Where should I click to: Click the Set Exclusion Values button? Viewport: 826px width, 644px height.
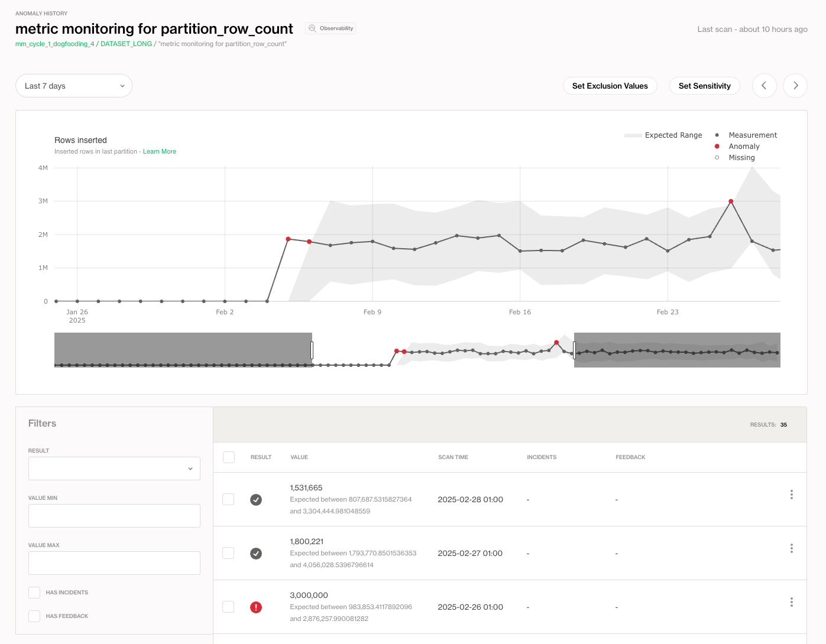click(x=610, y=86)
